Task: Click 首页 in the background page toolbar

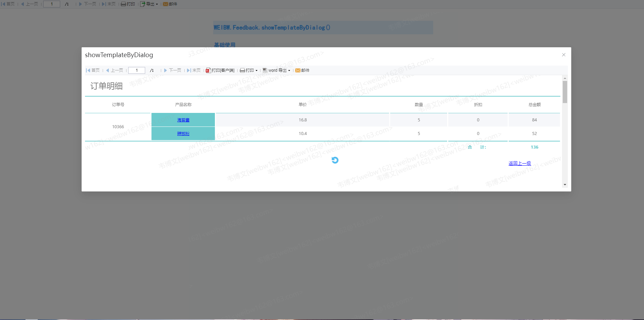Action: pos(8,4)
